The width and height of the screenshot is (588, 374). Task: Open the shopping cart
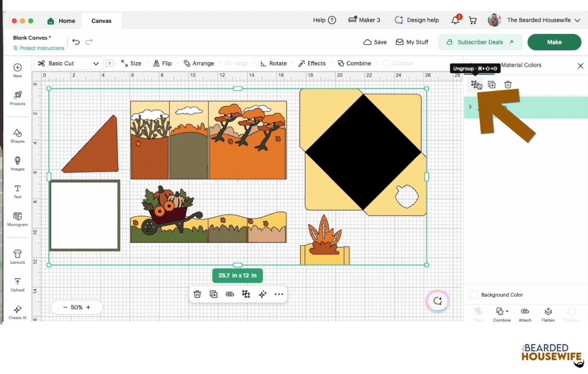pos(473,20)
